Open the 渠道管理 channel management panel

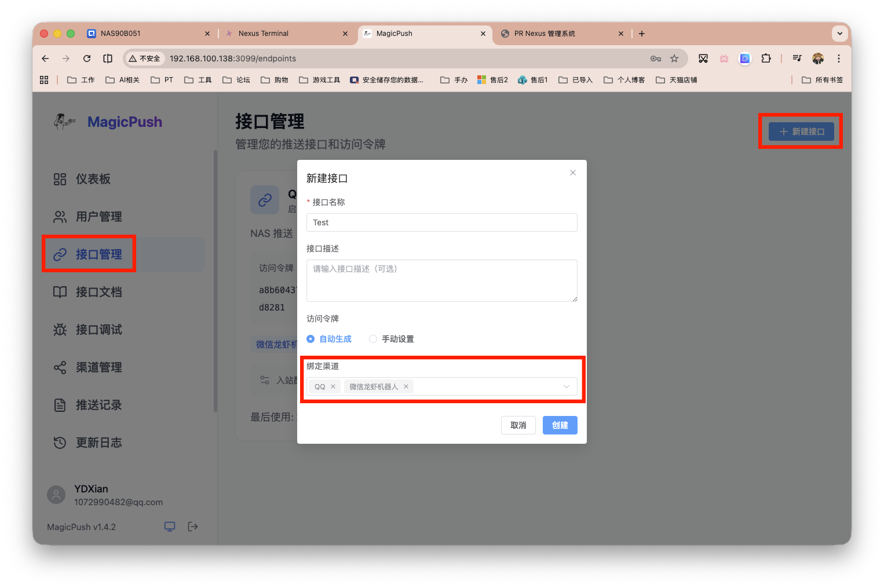98,367
